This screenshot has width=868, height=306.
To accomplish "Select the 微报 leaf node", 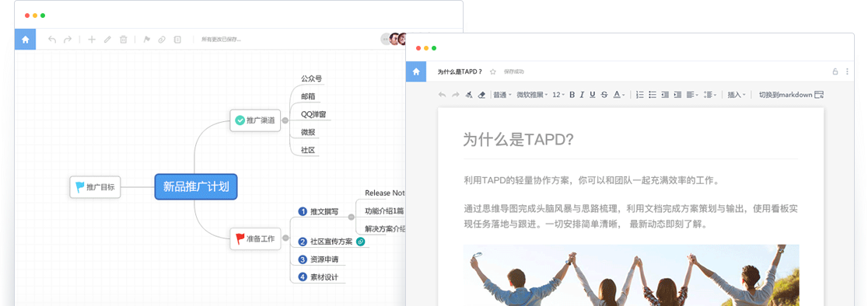I will click(x=308, y=132).
